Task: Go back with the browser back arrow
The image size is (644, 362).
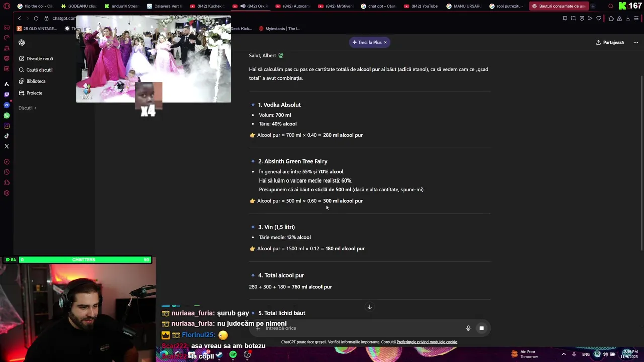Action: coord(19,18)
